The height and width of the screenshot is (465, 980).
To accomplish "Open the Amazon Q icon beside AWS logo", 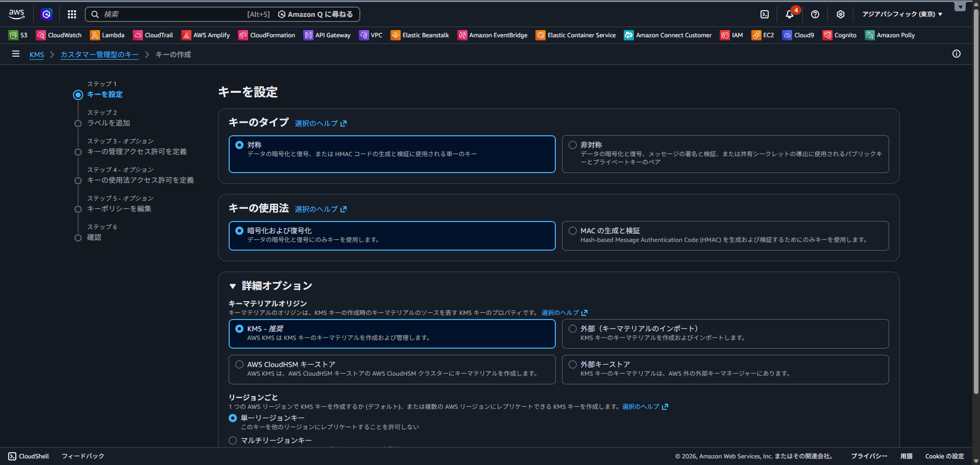I will pyautogui.click(x=46, y=14).
